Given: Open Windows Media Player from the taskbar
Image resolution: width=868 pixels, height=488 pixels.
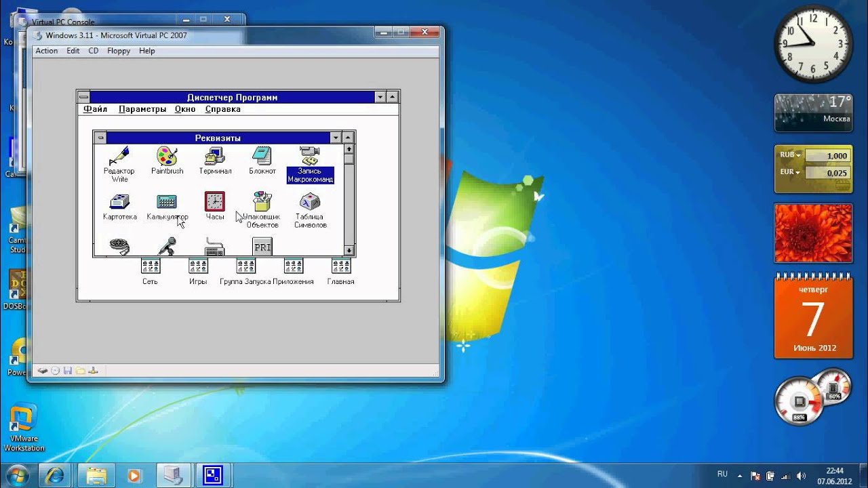Looking at the screenshot, I should click(x=134, y=475).
